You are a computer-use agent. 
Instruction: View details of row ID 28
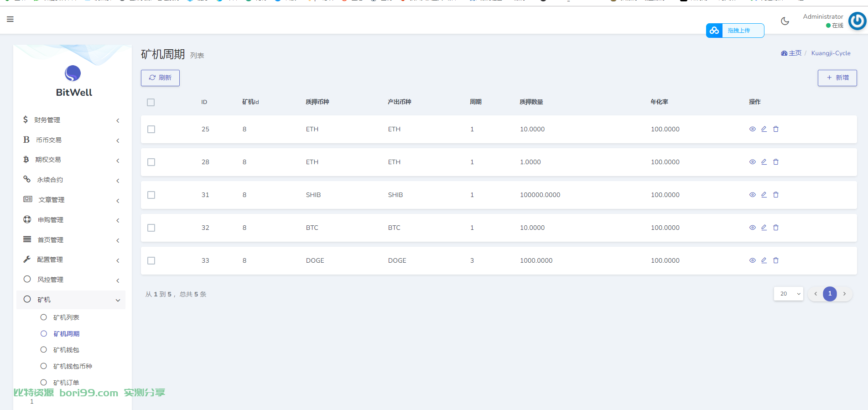click(753, 162)
